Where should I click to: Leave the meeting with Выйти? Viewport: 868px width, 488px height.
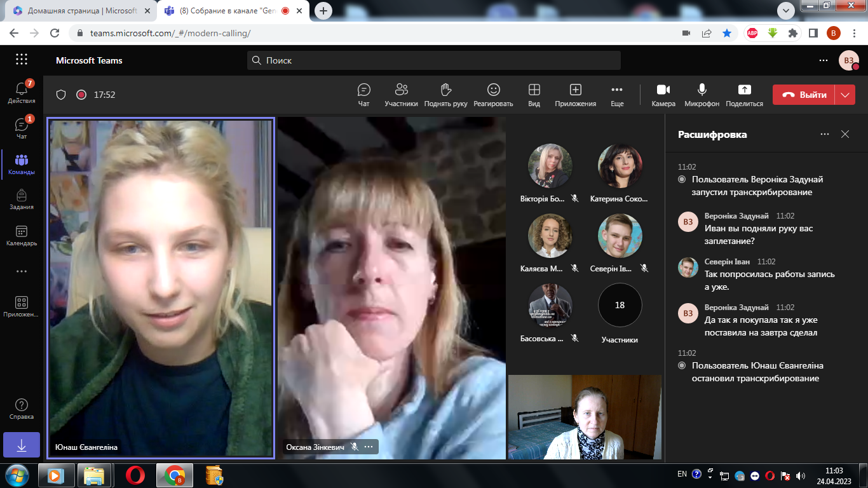tap(803, 95)
